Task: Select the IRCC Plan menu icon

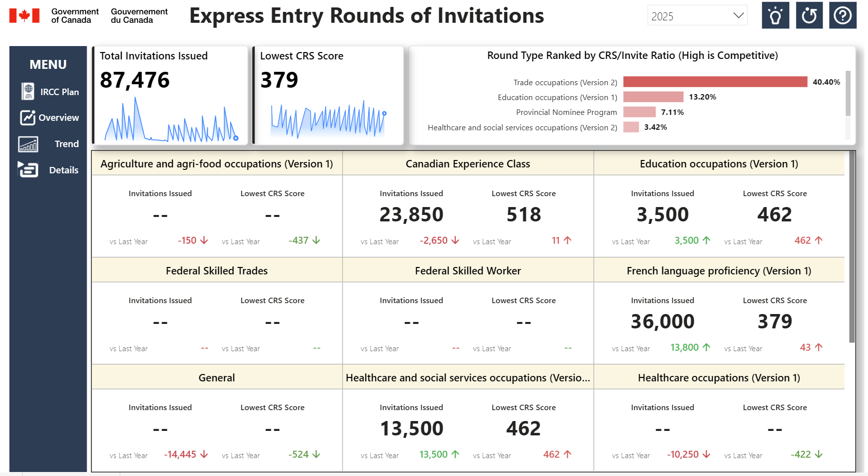Action: pyautogui.click(x=29, y=92)
